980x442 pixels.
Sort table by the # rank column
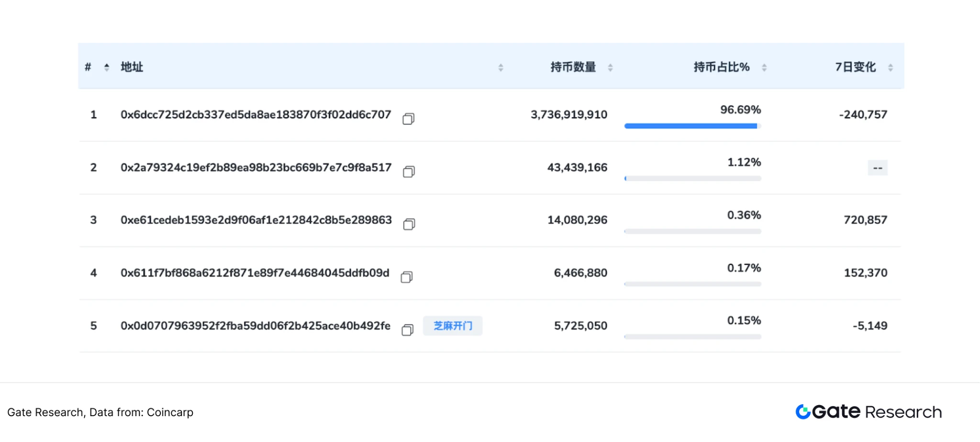point(107,68)
